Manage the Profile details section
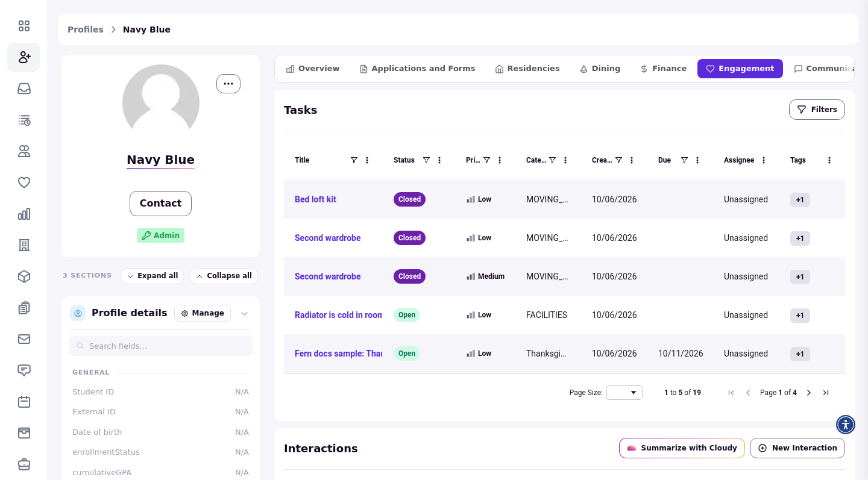 pos(203,313)
